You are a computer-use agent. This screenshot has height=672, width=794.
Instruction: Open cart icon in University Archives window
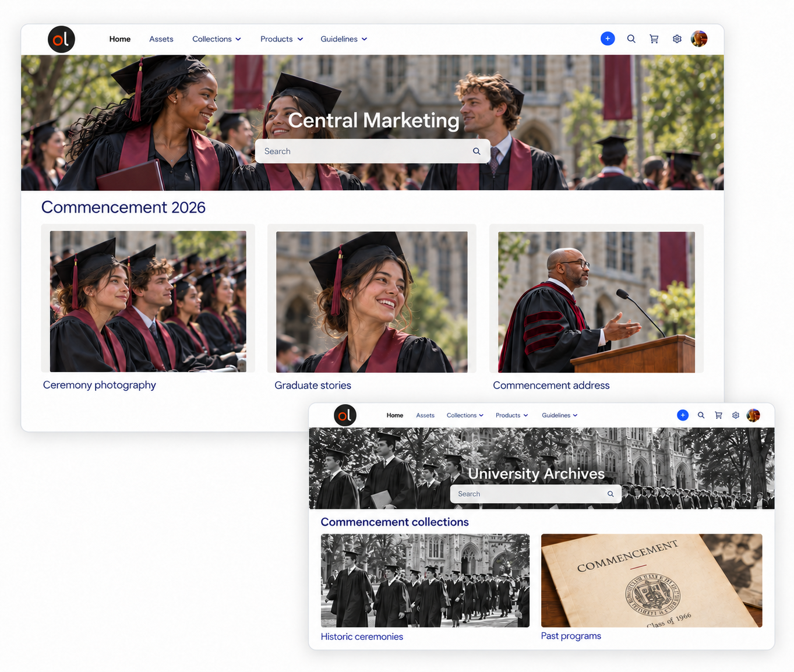718,415
